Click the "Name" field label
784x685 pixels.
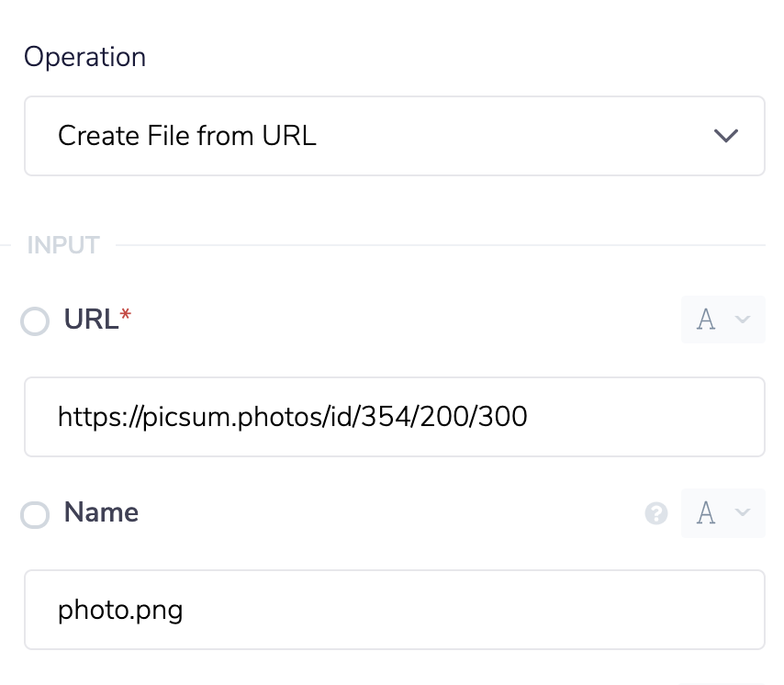coord(101,514)
